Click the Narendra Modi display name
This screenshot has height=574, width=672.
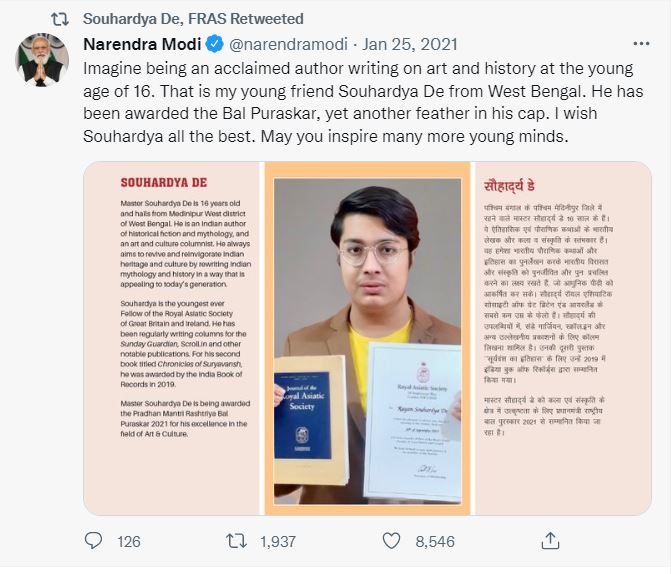(x=143, y=45)
